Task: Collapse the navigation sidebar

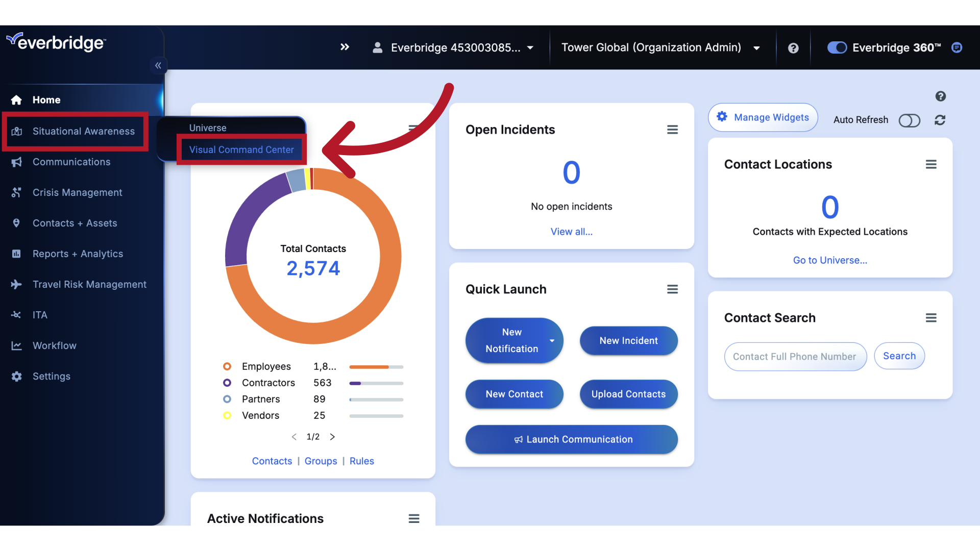Action: coord(158,65)
